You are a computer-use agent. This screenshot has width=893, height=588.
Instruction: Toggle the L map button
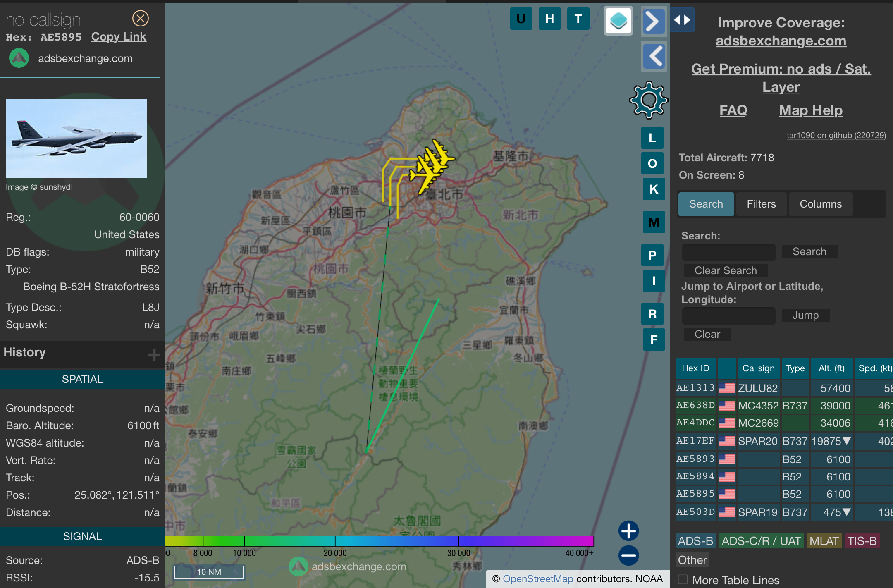(652, 138)
